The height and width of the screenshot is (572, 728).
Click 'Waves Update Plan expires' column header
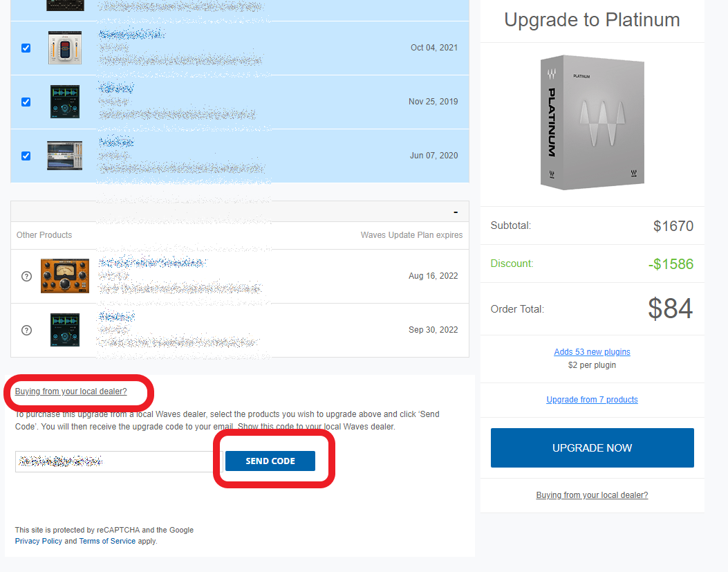pyautogui.click(x=412, y=235)
